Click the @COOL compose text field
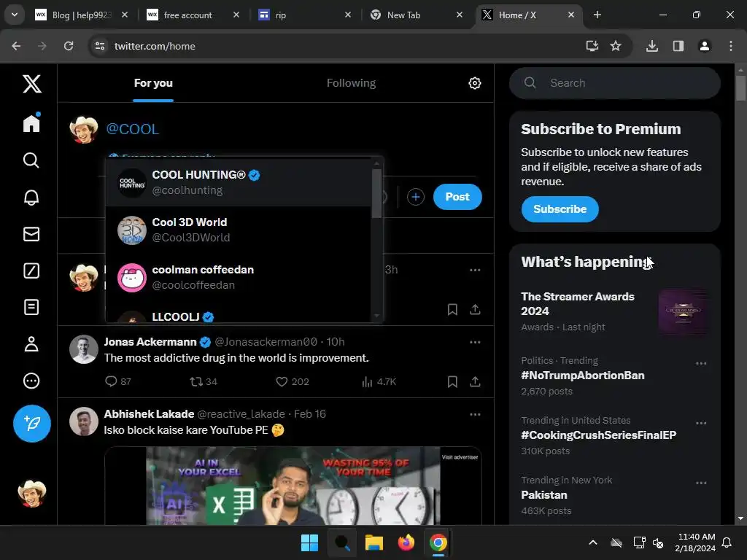The image size is (747, 560). pyautogui.click(x=290, y=129)
